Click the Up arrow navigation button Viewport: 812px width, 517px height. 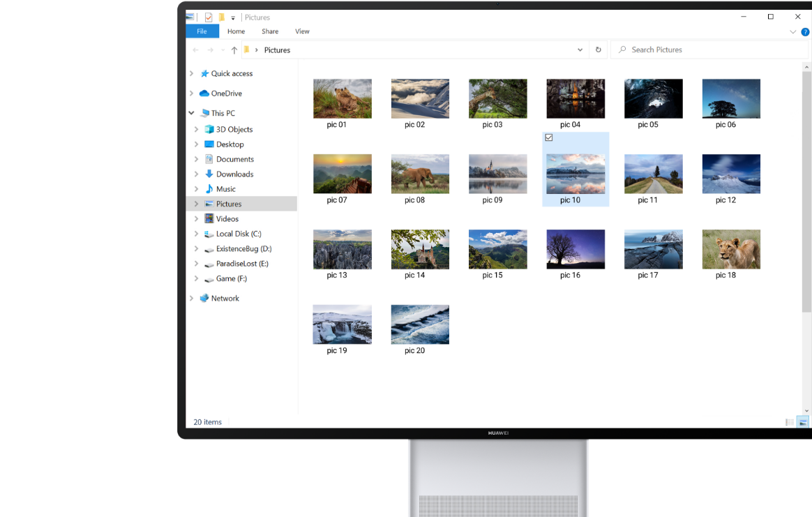(x=234, y=50)
